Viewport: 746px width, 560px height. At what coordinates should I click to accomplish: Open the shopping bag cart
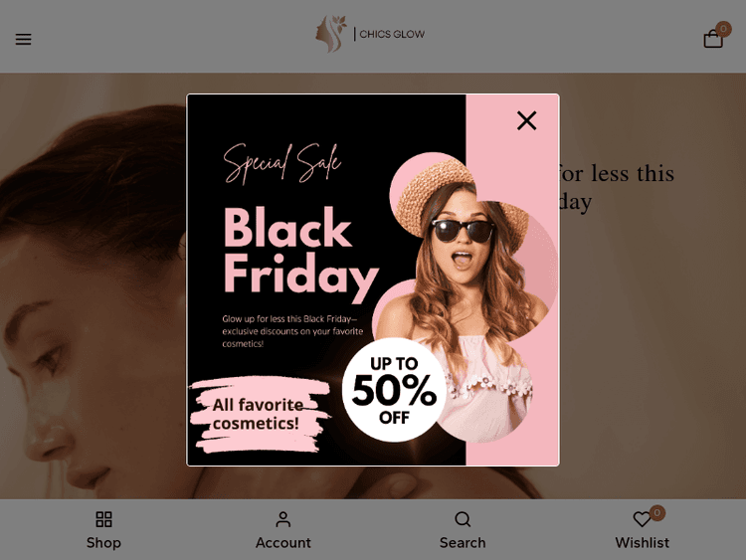(713, 39)
